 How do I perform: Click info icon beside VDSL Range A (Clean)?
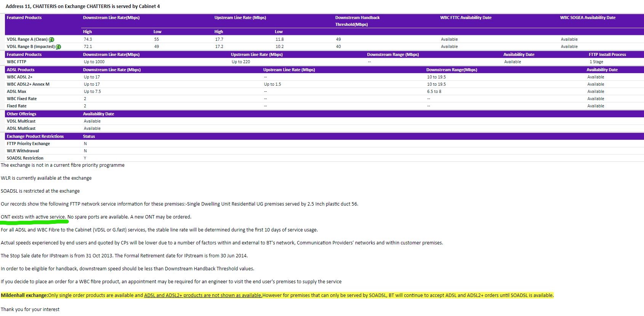click(51, 40)
